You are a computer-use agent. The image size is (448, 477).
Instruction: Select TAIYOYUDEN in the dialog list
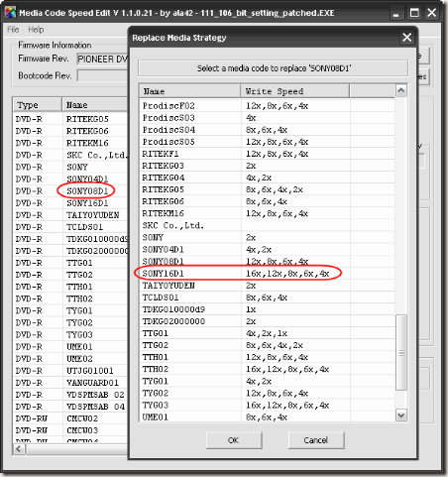[267, 286]
